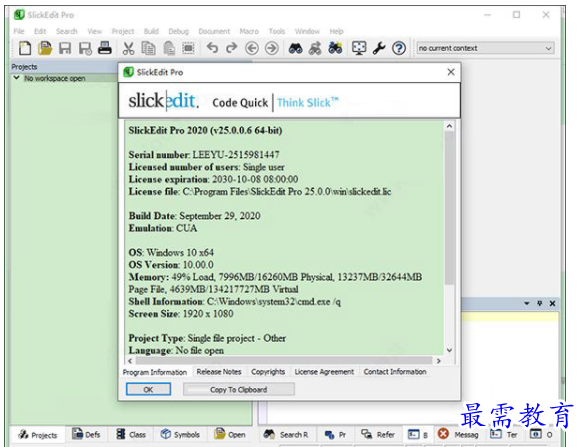Switch to the References bottom tab
This screenshot has width=582, height=447.
click(378, 434)
